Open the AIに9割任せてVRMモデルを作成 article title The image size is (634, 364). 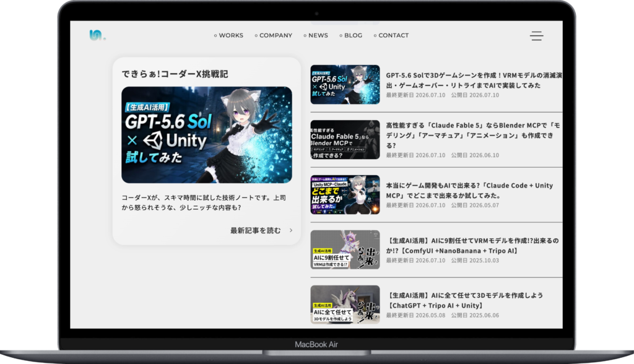472,246
